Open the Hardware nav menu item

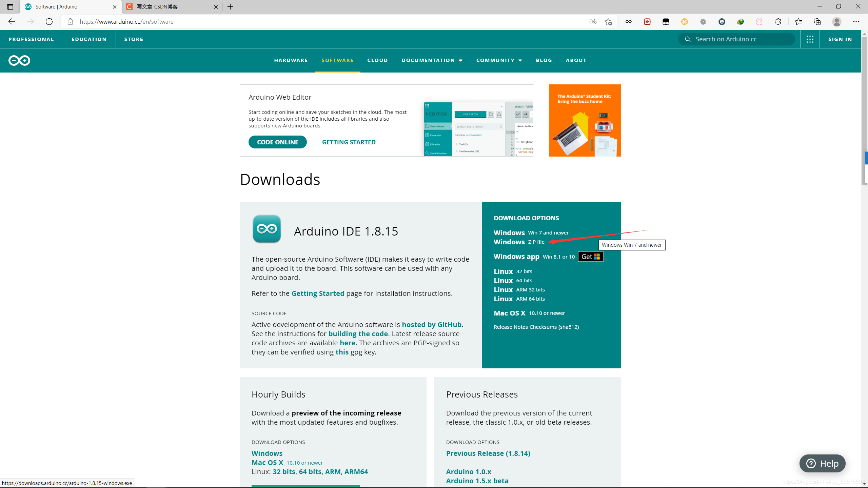291,60
